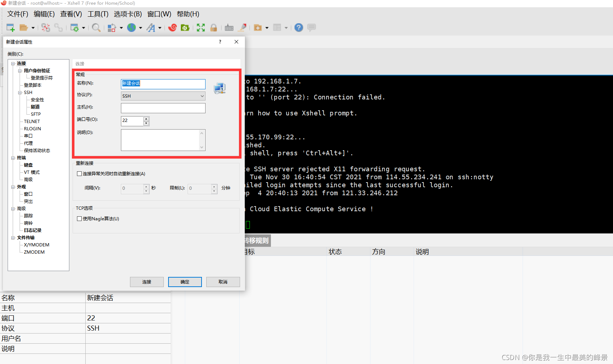Screen dimensions: 613x364
Task: Open the 选项卡(B) menu
Action: [128, 14]
